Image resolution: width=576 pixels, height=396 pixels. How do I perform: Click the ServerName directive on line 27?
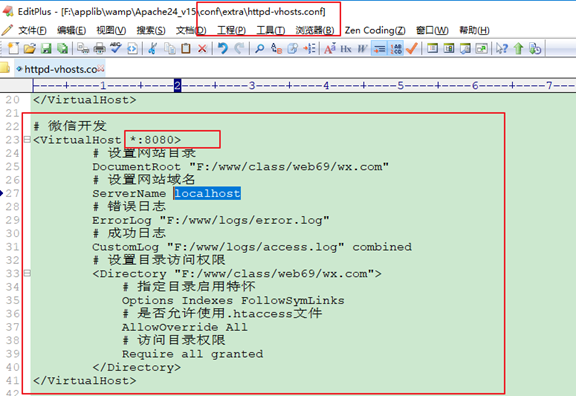click(x=129, y=193)
